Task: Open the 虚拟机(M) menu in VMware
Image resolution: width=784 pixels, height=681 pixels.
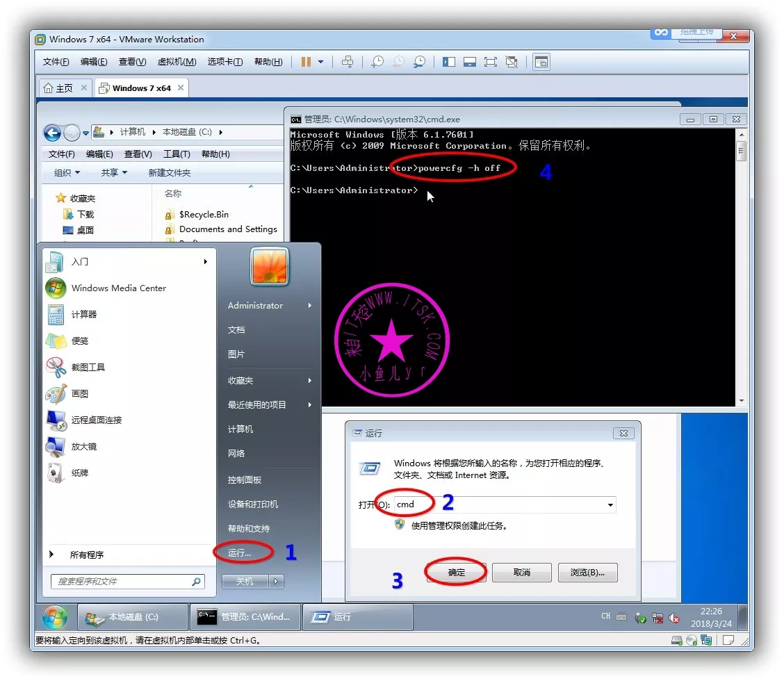Action: (x=177, y=62)
